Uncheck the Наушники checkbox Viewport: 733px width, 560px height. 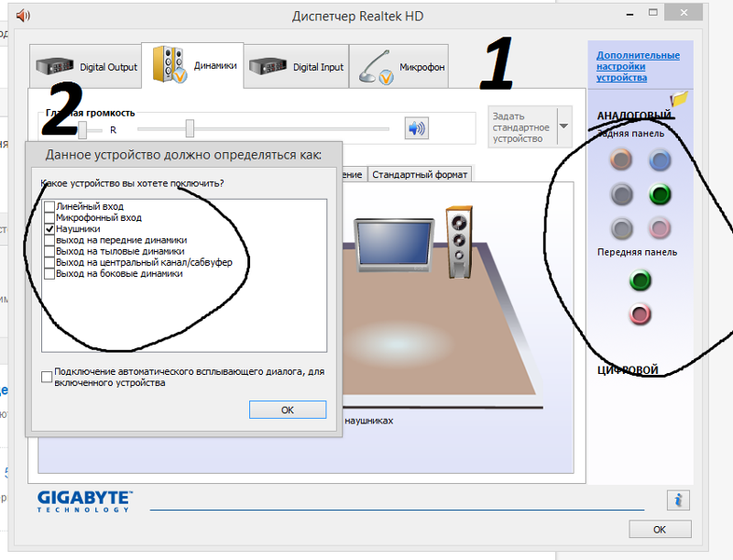tap(49, 228)
